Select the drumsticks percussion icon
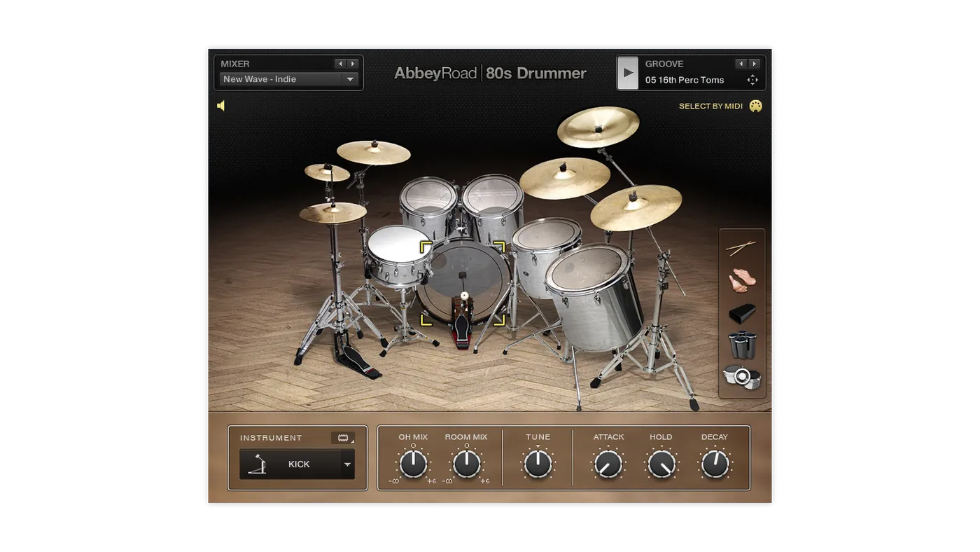 pos(741,248)
